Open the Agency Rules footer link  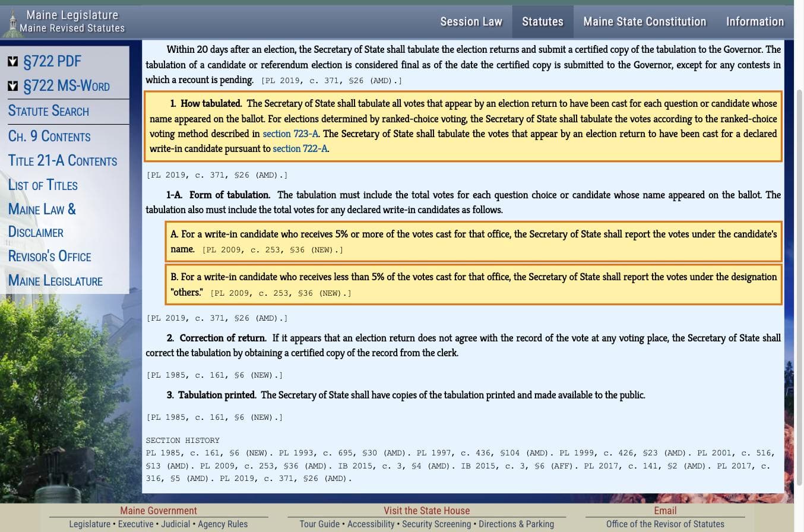[223, 524]
